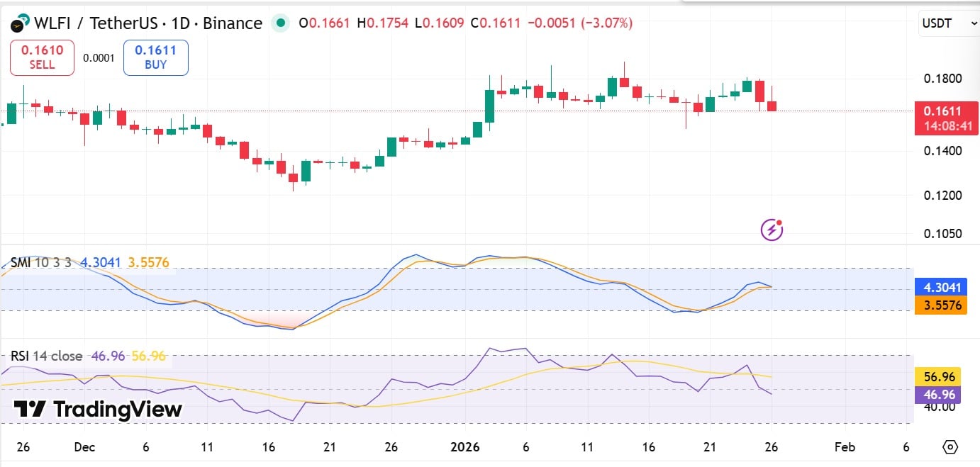Click the yellow 56.96 RSI axis tag
980x467 pixels.
[937, 376]
